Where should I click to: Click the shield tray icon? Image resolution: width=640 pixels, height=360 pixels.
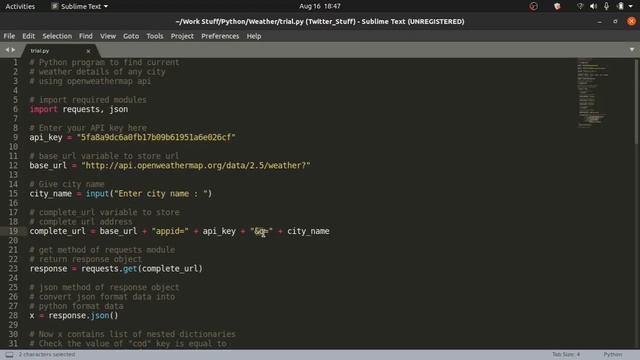pos(557,6)
